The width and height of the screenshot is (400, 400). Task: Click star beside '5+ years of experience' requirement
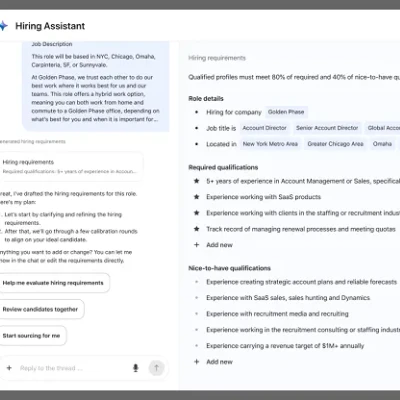(197, 181)
